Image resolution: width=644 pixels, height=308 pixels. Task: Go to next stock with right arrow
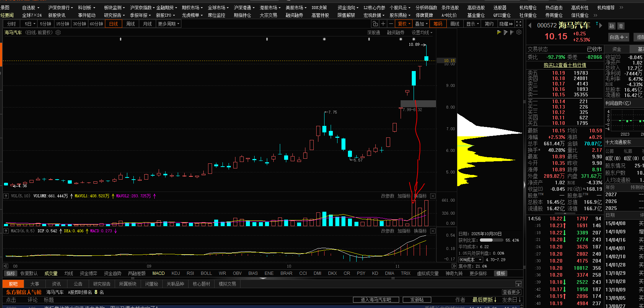[x=601, y=25]
